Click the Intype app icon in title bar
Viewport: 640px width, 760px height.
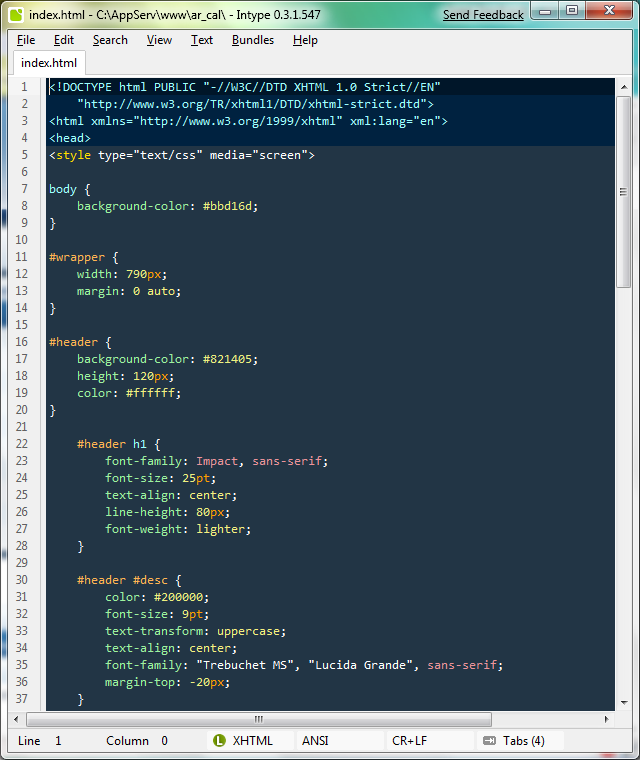[x=16, y=15]
